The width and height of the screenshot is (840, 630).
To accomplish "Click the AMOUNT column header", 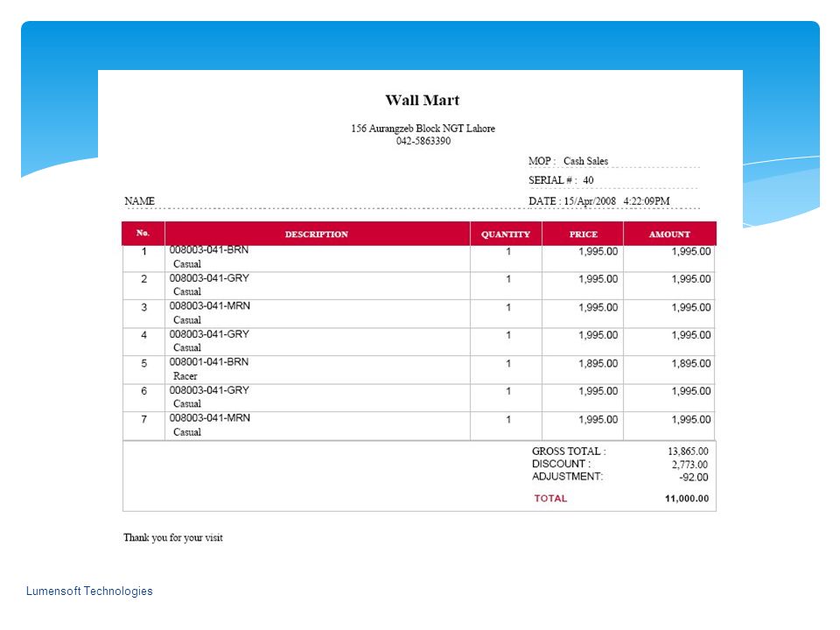I will (x=669, y=234).
